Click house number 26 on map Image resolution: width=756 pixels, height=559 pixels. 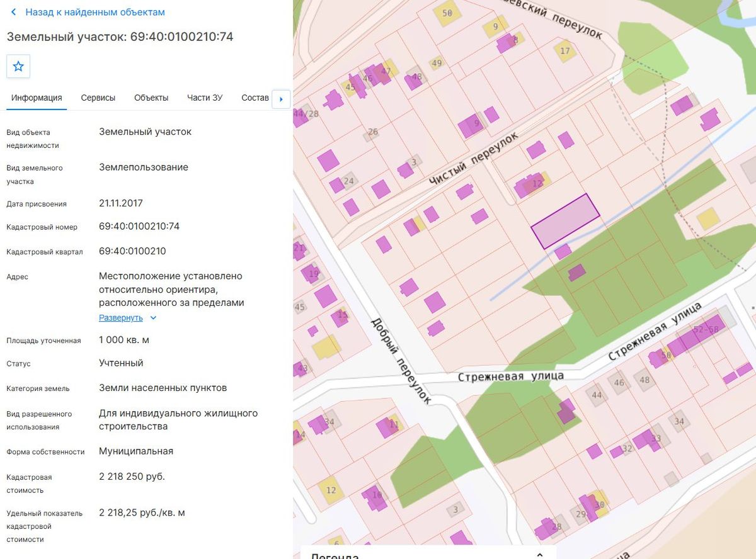[373, 132]
